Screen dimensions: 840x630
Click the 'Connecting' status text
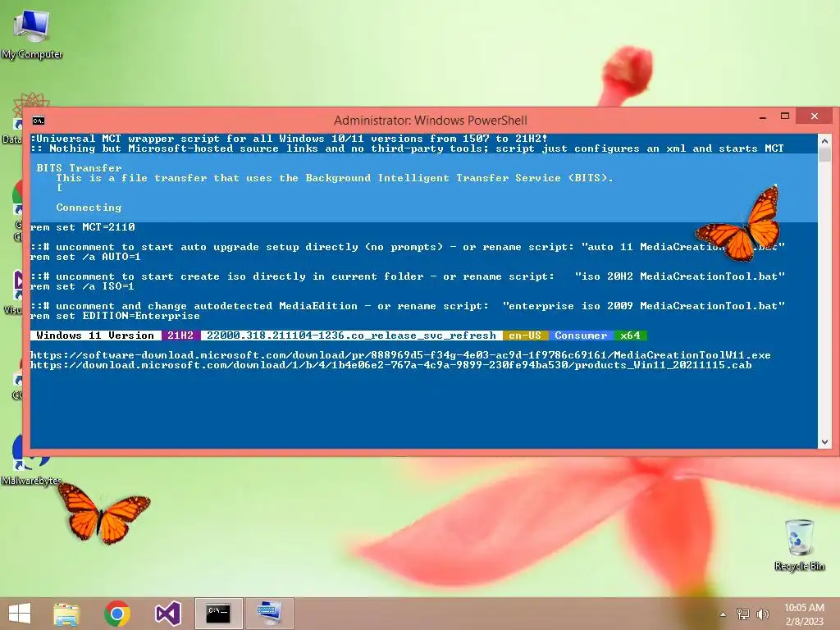89,208
